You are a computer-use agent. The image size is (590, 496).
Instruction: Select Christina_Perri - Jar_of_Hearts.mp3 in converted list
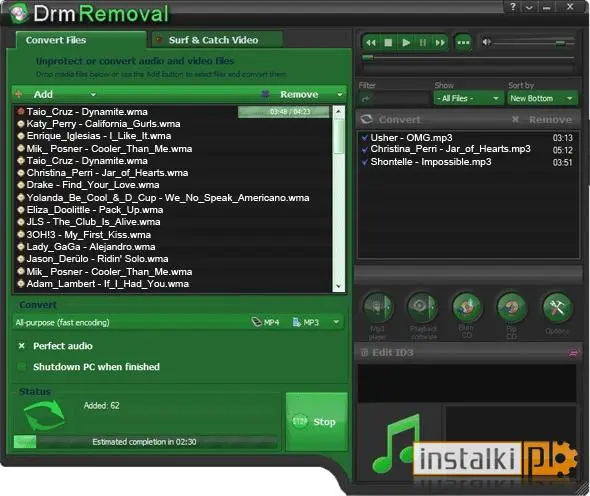[x=450, y=149]
